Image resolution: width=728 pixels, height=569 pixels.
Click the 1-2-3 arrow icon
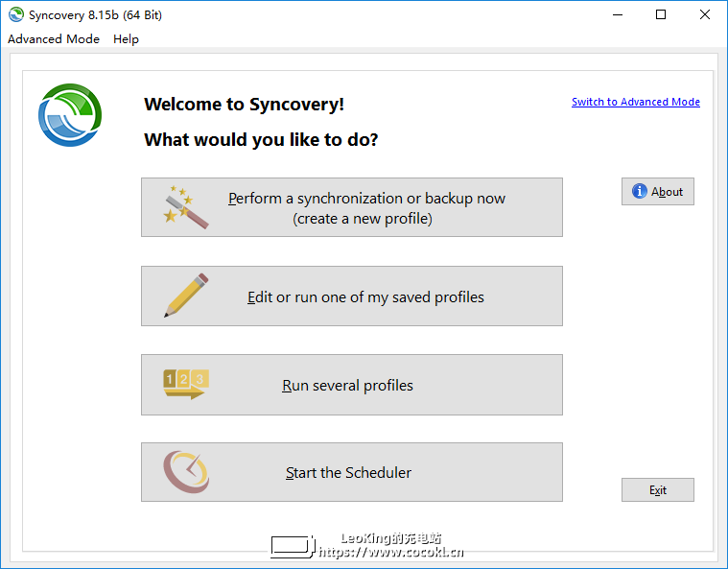click(x=186, y=384)
